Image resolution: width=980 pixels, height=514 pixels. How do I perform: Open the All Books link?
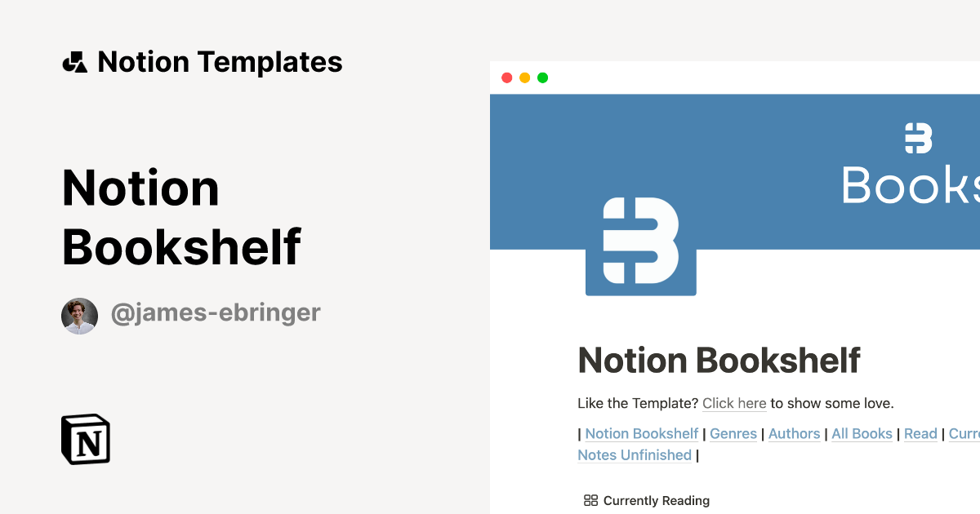tap(862, 433)
